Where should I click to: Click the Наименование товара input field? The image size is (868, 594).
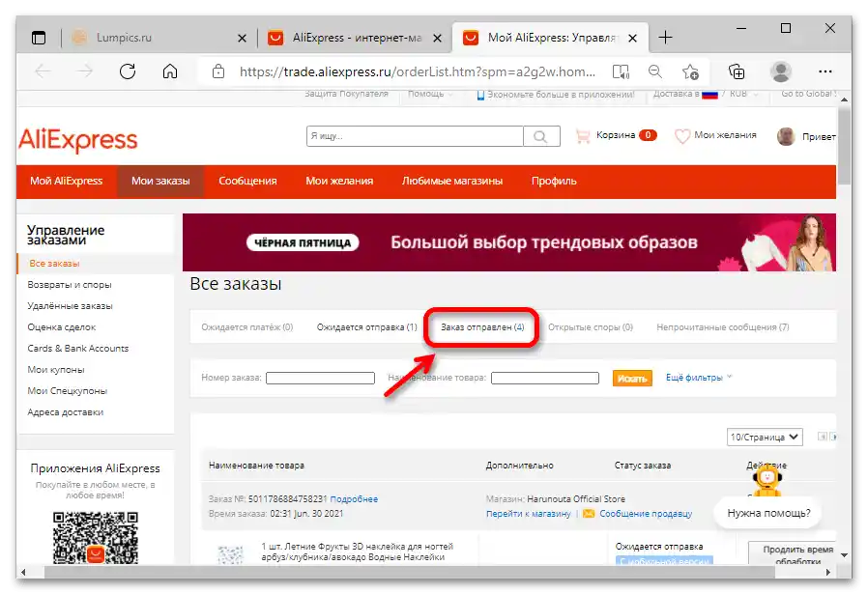coord(545,378)
